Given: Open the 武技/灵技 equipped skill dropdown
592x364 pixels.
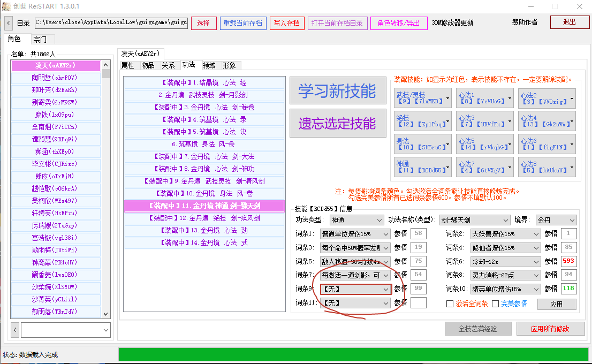Looking at the screenshot, I should 422,98.
